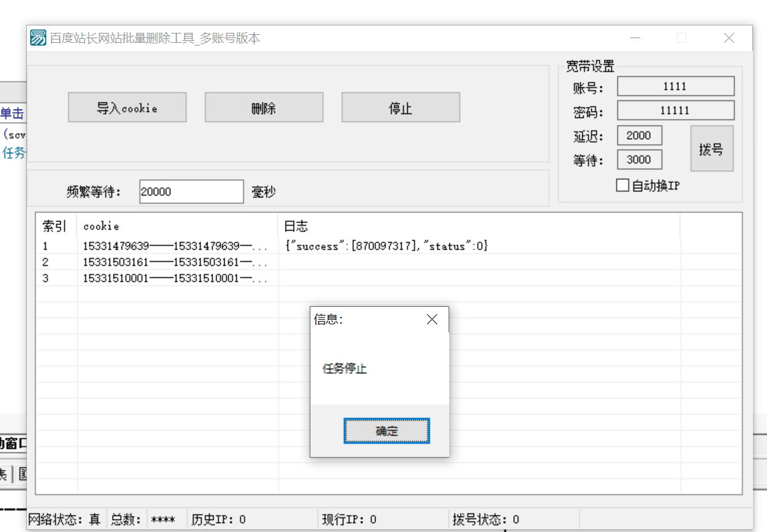
Task: Close the 百度站长 tool window
Action: click(729, 38)
